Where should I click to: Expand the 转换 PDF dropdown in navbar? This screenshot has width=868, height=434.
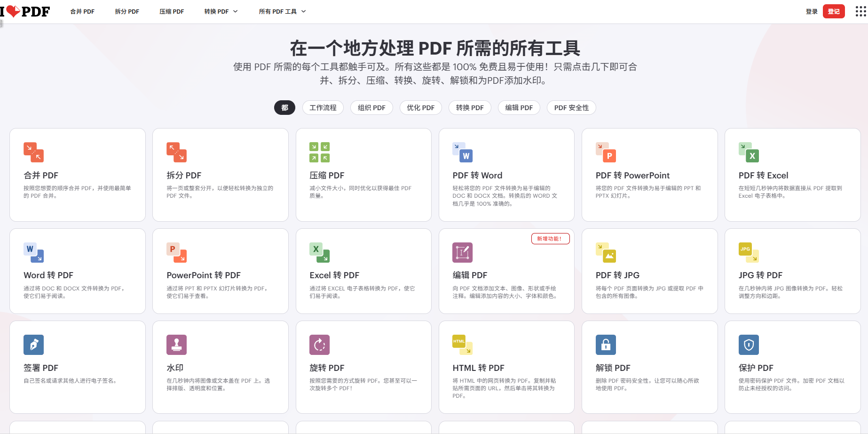pyautogui.click(x=221, y=11)
